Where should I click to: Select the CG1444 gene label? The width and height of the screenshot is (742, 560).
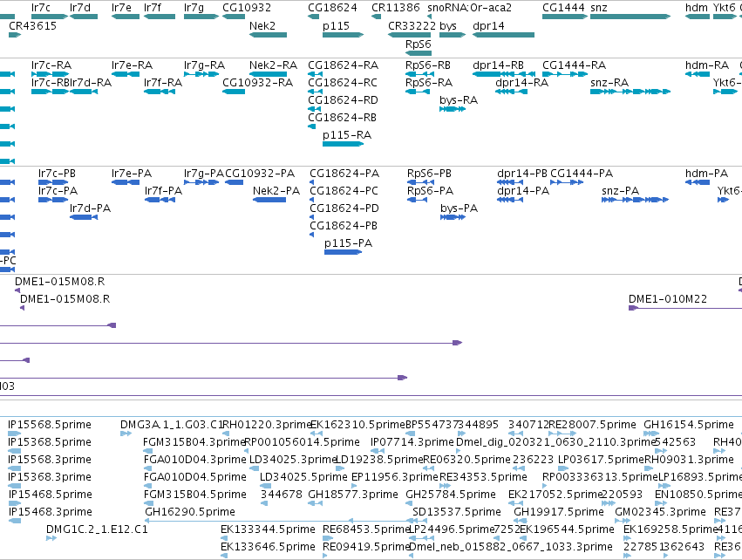(x=563, y=8)
